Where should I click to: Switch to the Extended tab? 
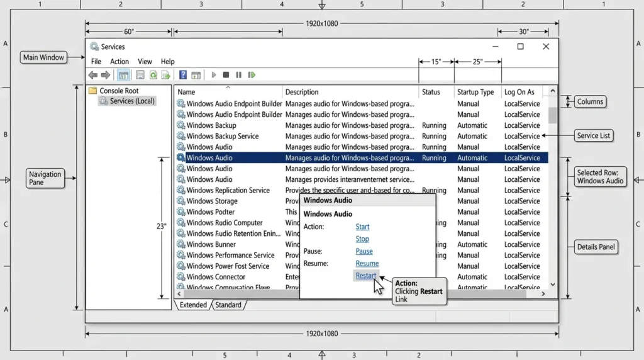tap(193, 305)
